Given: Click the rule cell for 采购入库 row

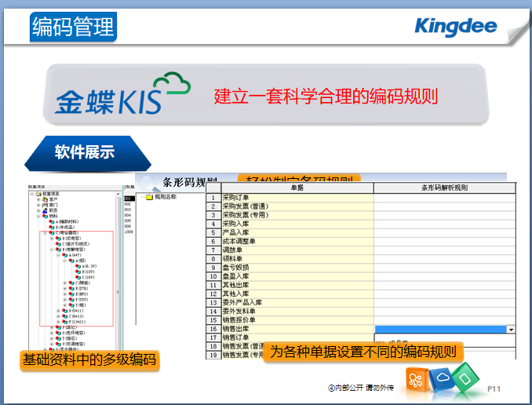Looking at the screenshot, I should (444, 224).
